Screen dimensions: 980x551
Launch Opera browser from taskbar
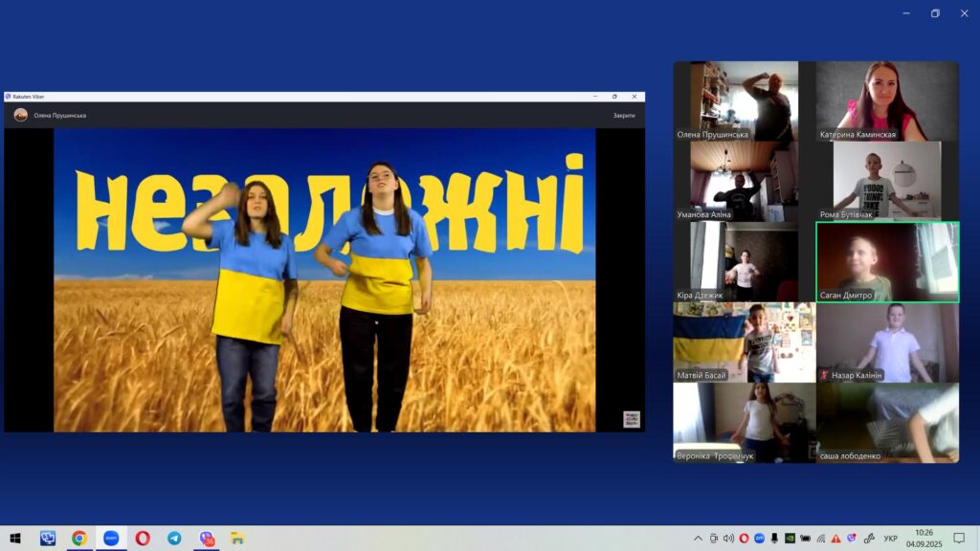pyautogui.click(x=143, y=538)
